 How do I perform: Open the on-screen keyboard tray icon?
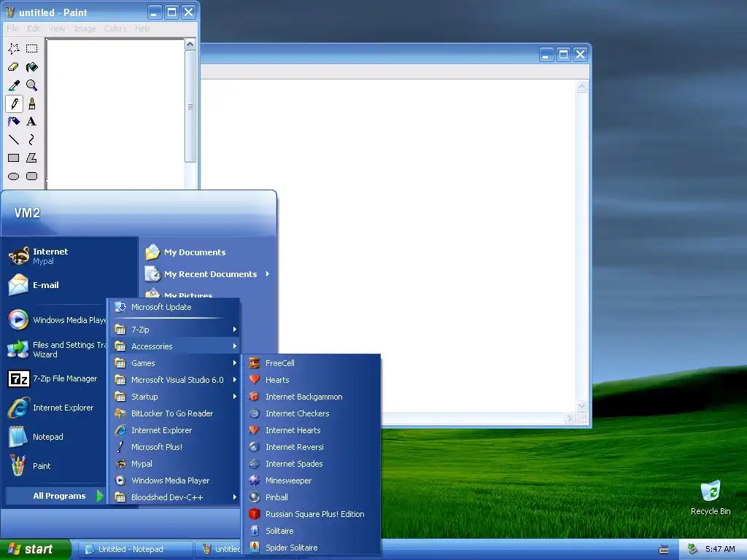[664, 550]
